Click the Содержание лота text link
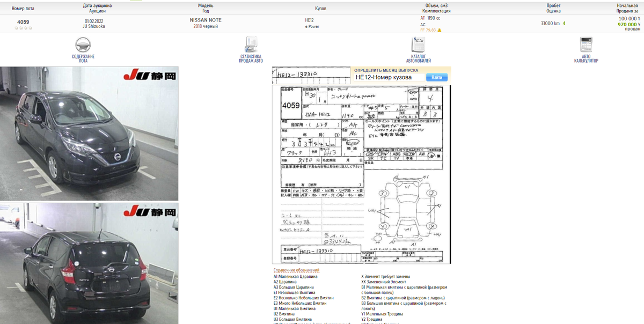644x324 pixels. tap(83, 58)
